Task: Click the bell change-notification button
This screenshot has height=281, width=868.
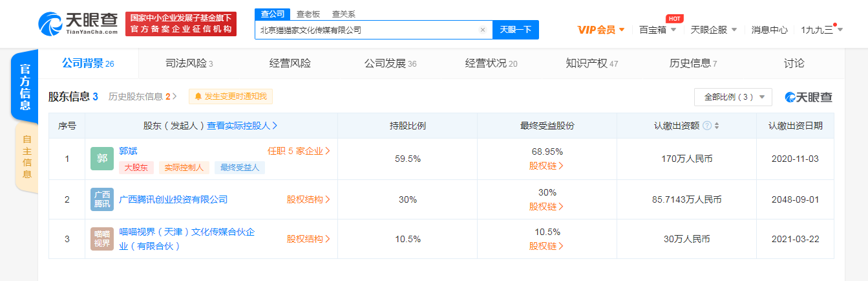Action: pos(231,96)
